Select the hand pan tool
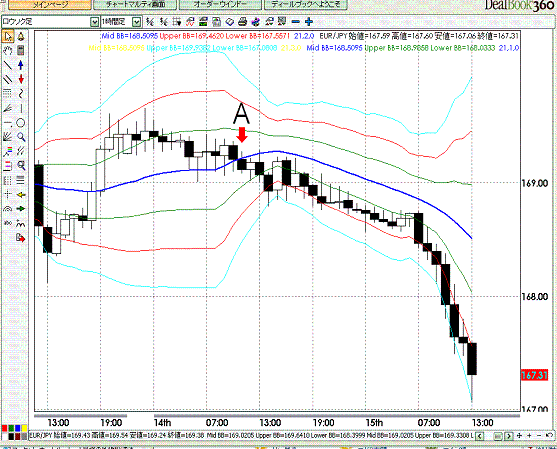Image resolution: width=557 pixels, height=449 pixels. pos(8,50)
